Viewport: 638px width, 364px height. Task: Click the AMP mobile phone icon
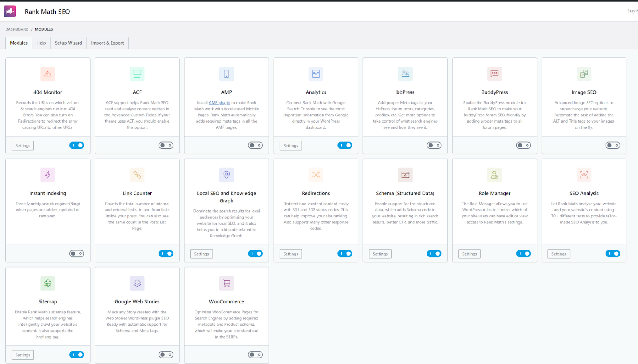[226, 74]
